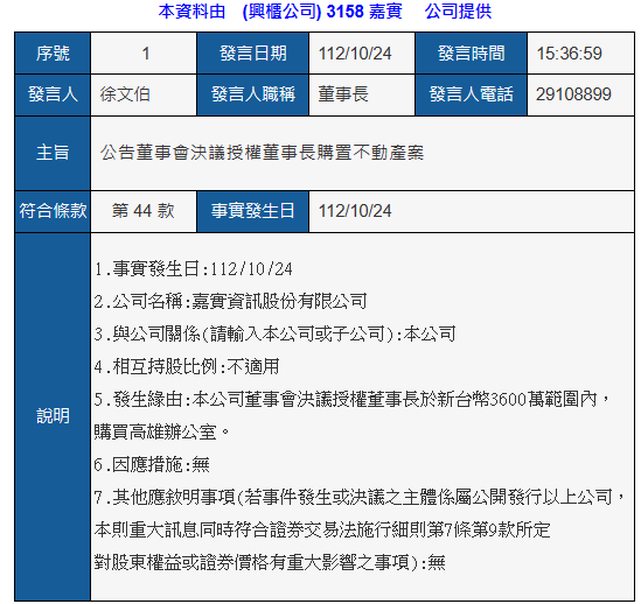Image resolution: width=641 pixels, height=604 pixels.
Task: Click the 序號 header cell
Action: 53,54
